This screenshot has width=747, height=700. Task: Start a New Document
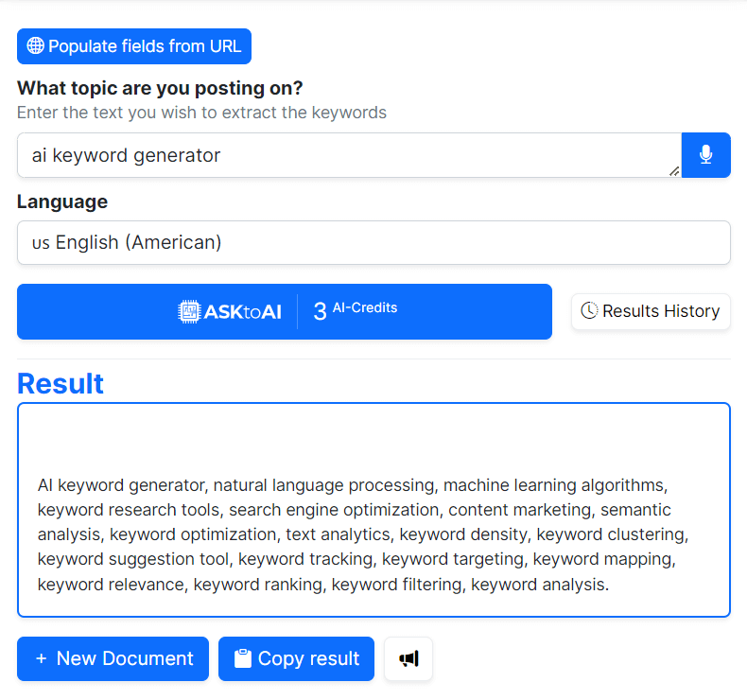(113, 658)
